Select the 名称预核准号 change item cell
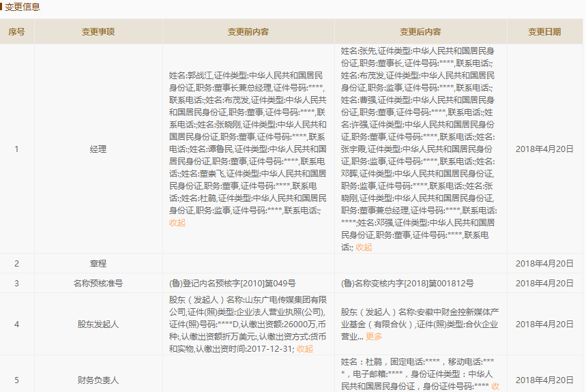Image resolution: width=586 pixels, height=392 pixels. coord(98,284)
